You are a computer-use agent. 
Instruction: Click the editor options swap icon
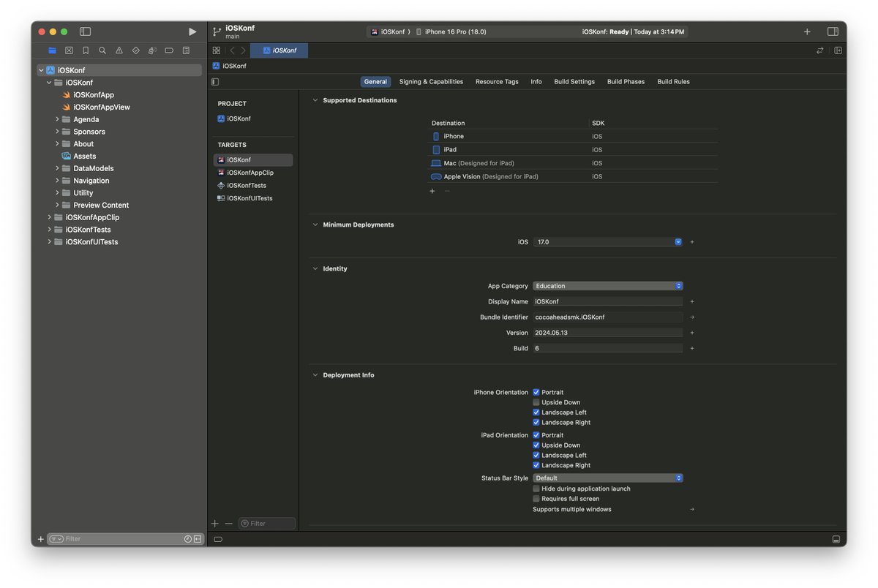click(820, 50)
